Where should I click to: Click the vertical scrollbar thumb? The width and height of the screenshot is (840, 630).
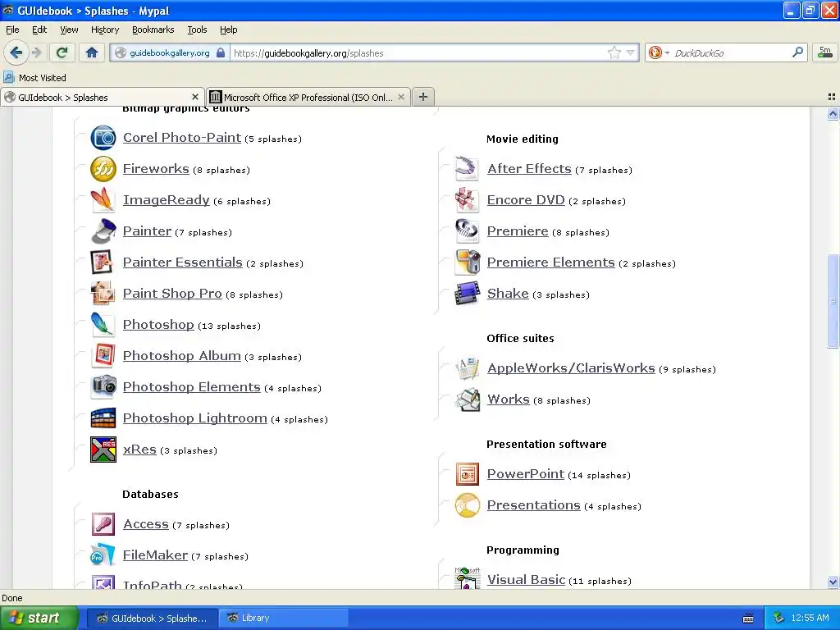pos(833,300)
